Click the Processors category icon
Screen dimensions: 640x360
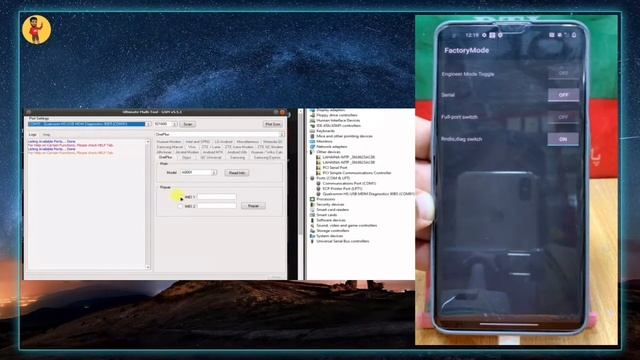pyautogui.click(x=312, y=199)
